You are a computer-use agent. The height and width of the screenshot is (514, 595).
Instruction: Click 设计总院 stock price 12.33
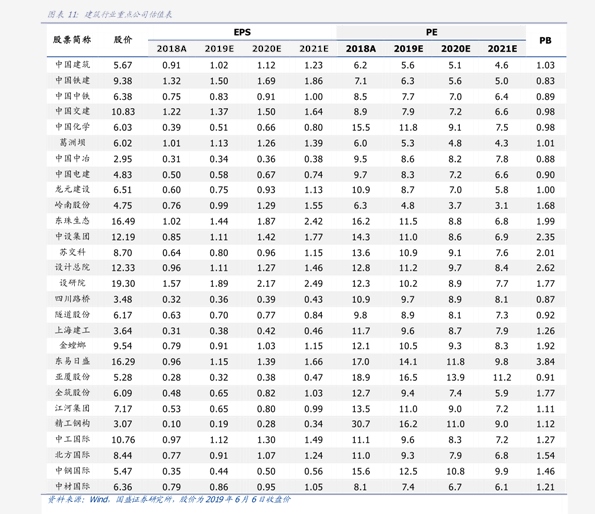pyautogui.click(x=123, y=268)
